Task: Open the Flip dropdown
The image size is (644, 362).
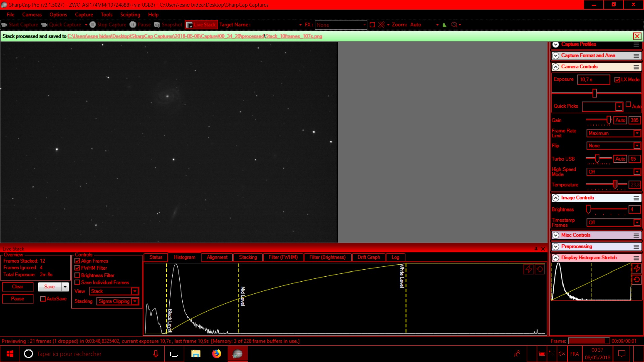Action: (x=637, y=146)
